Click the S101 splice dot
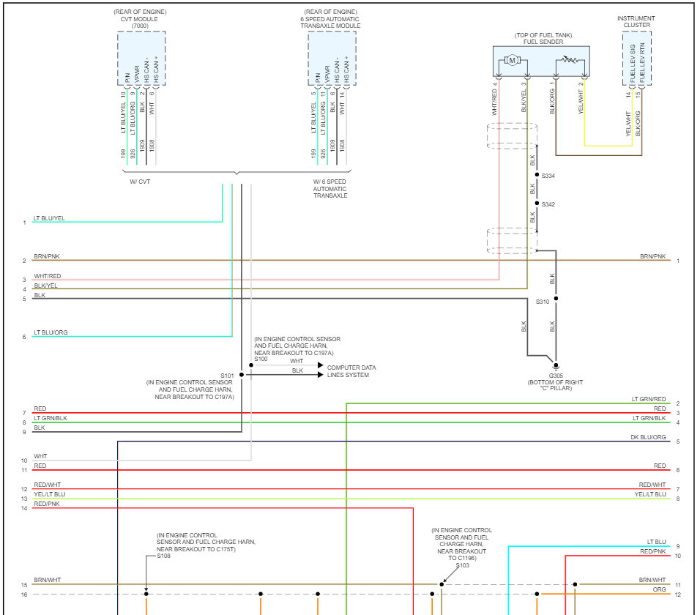Viewport: 700px width, 615px height. click(242, 375)
